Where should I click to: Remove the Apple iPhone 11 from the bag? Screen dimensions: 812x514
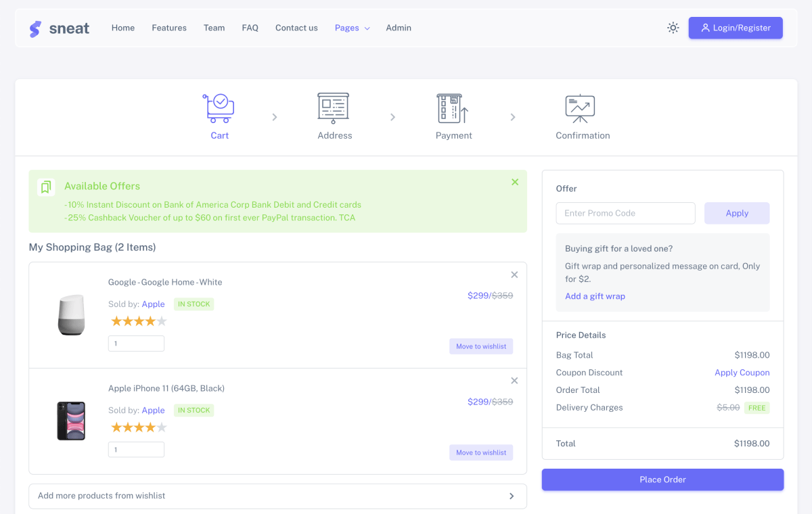tap(514, 380)
